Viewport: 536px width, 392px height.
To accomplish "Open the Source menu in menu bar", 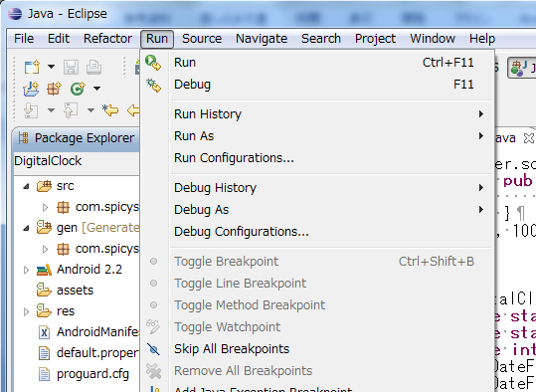I will pyautogui.click(x=202, y=39).
